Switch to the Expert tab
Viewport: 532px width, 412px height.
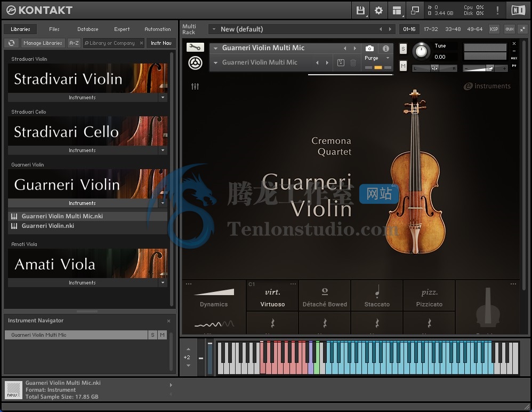point(122,29)
